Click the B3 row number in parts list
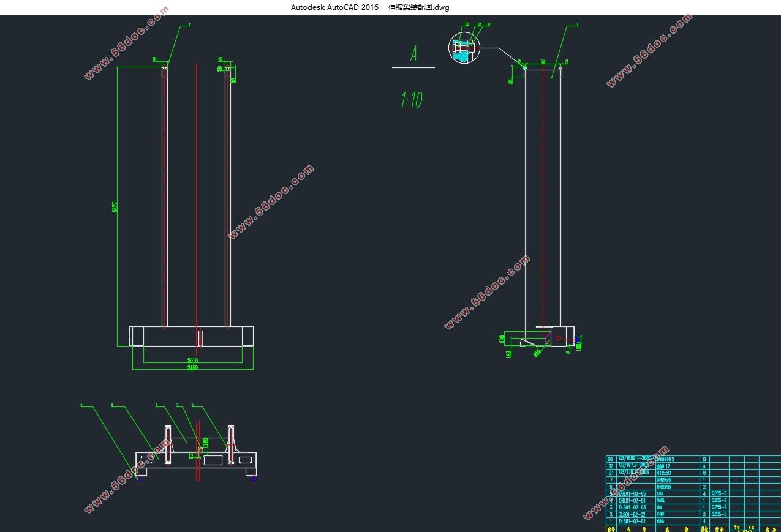Viewport: 781px width, 532px height. point(610,459)
